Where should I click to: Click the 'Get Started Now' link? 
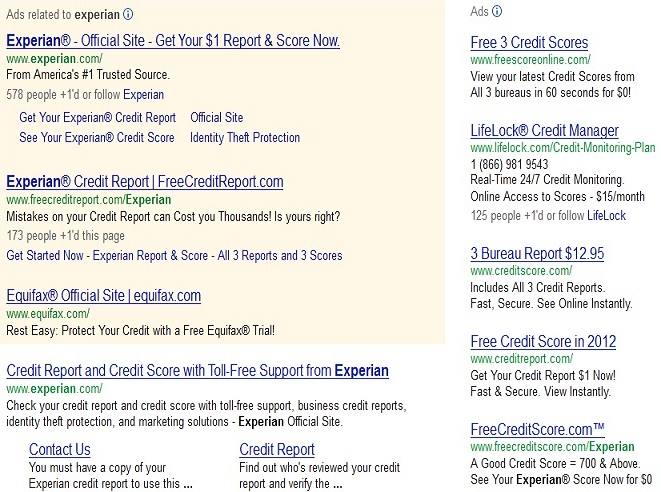coord(45,255)
